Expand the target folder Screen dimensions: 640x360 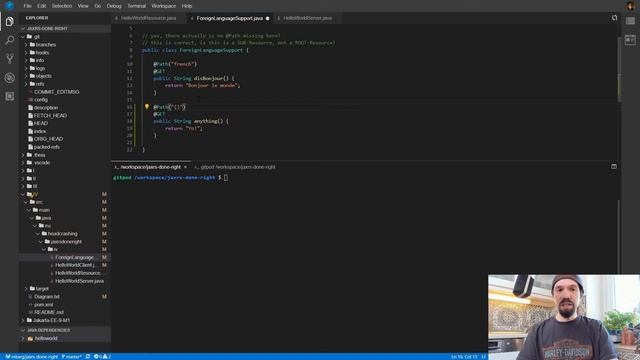(x=26, y=289)
